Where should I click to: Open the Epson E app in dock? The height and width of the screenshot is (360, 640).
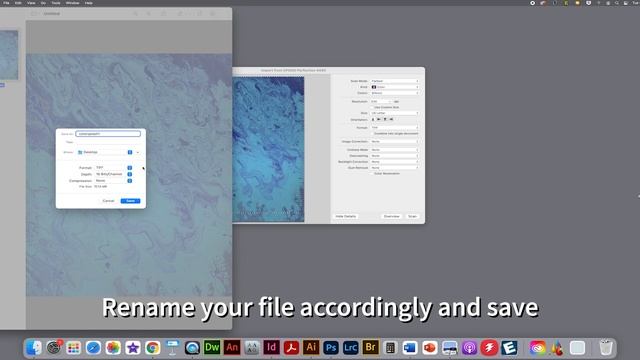click(509, 348)
